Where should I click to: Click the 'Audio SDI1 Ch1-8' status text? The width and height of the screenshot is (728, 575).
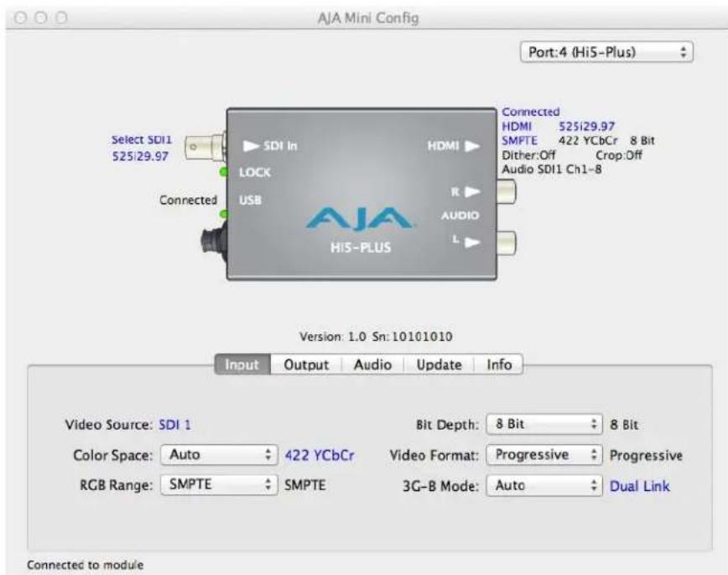click(552, 170)
